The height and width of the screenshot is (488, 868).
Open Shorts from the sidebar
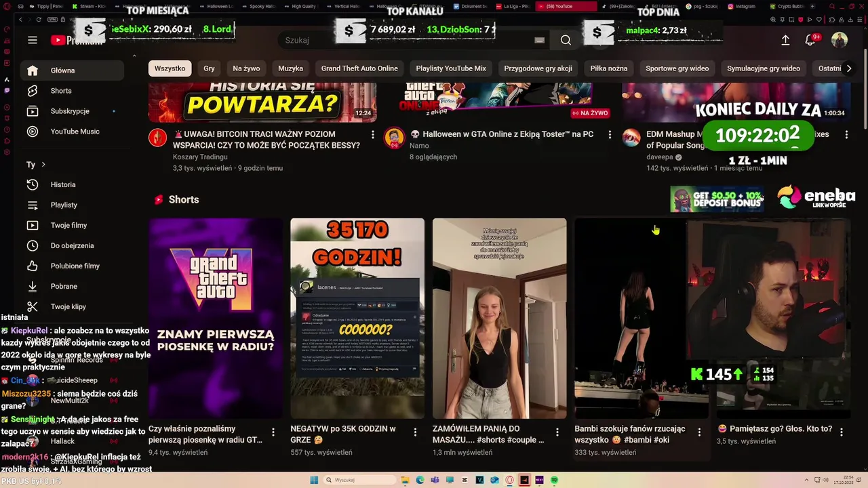point(72,91)
